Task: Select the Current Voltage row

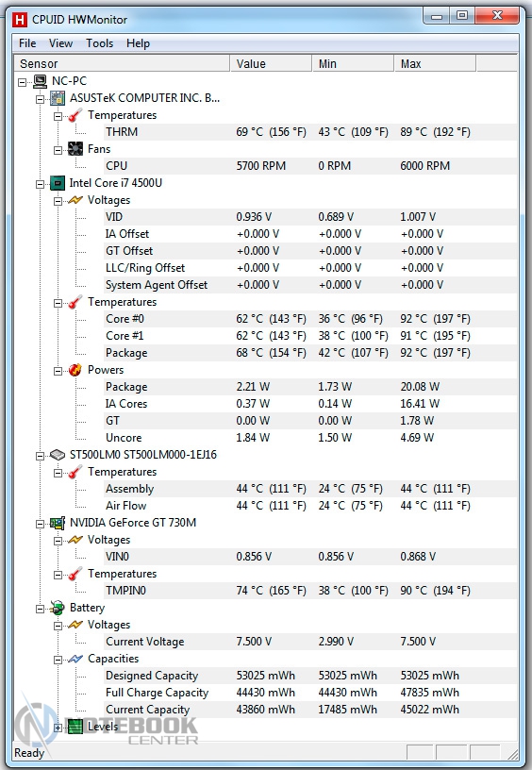Action: (310, 642)
